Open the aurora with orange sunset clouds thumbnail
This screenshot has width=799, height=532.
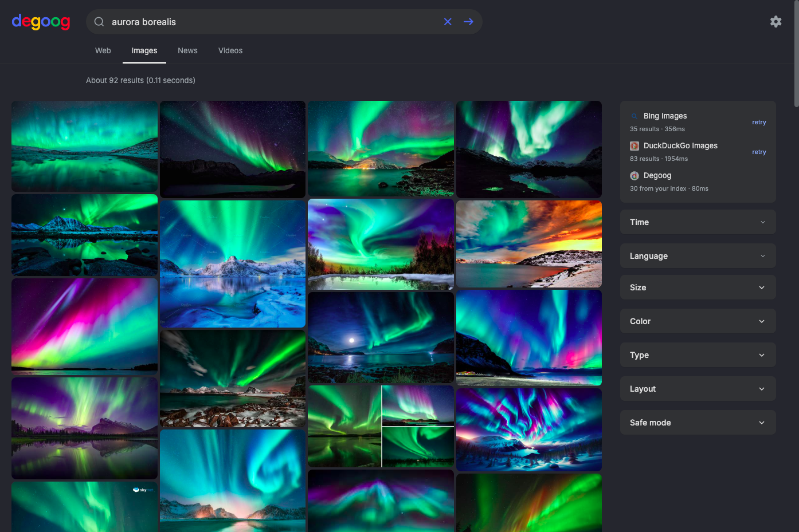529,244
